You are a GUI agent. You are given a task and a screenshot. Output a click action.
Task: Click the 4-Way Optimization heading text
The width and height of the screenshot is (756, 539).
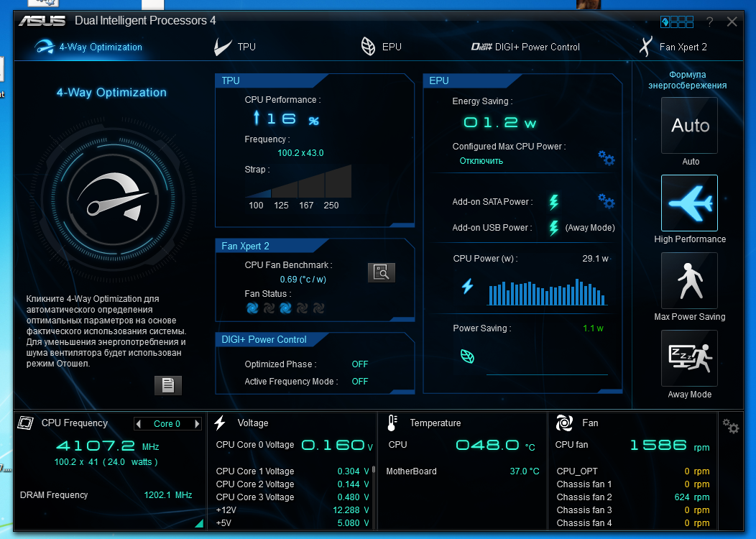[111, 93]
